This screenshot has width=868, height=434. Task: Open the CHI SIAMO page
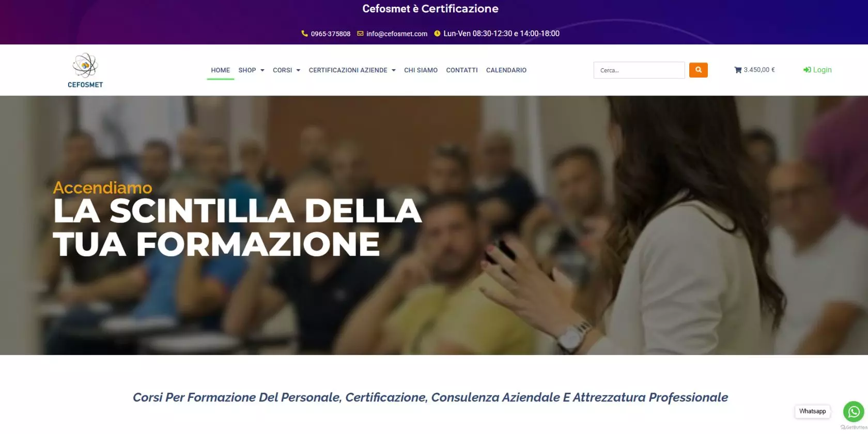421,70
